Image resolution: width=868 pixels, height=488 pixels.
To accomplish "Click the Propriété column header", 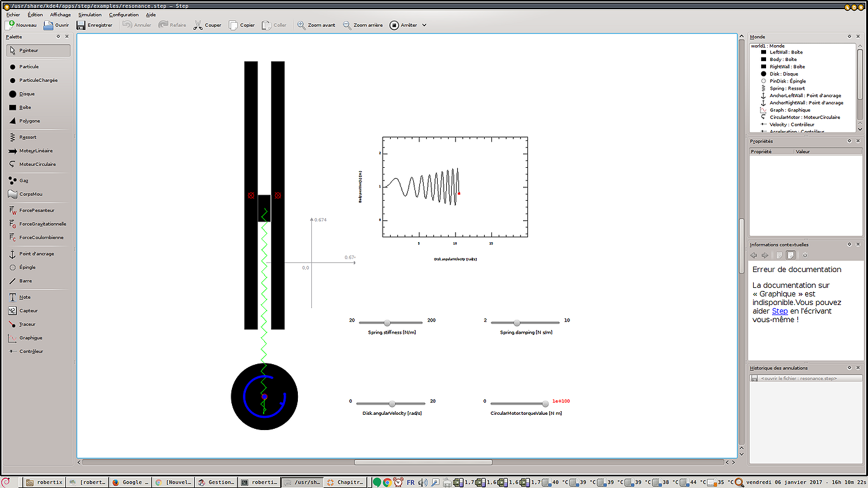I will [x=772, y=151].
